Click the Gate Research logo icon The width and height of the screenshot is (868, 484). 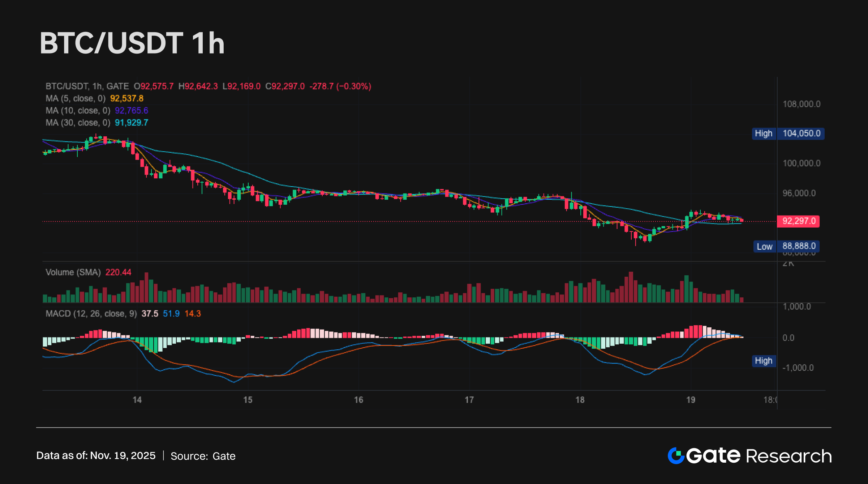click(676, 455)
